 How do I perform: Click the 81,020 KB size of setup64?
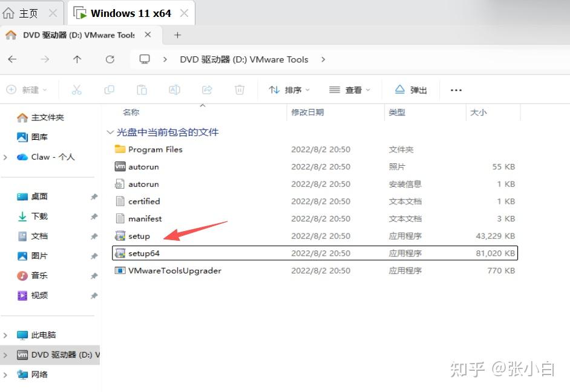(495, 253)
